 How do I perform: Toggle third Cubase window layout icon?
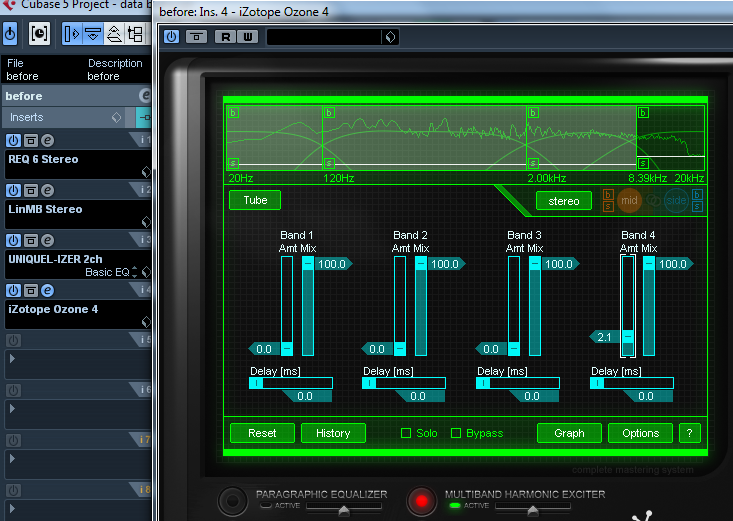[114, 34]
